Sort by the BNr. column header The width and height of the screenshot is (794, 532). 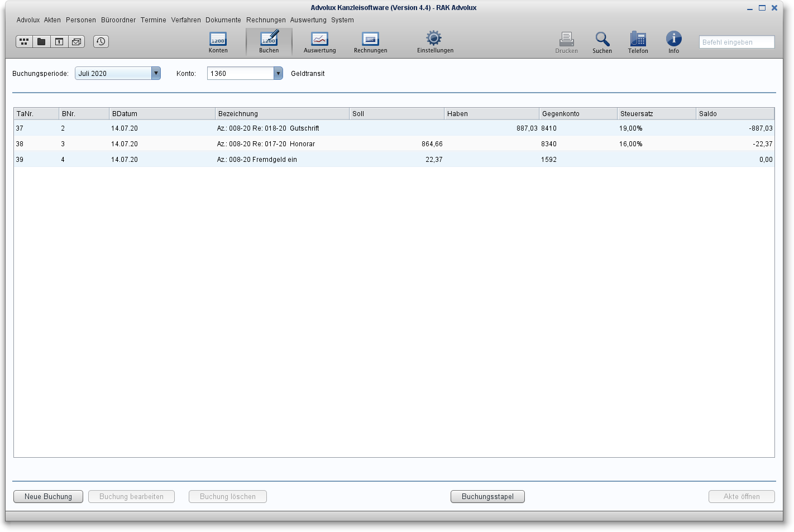click(84, 113)
